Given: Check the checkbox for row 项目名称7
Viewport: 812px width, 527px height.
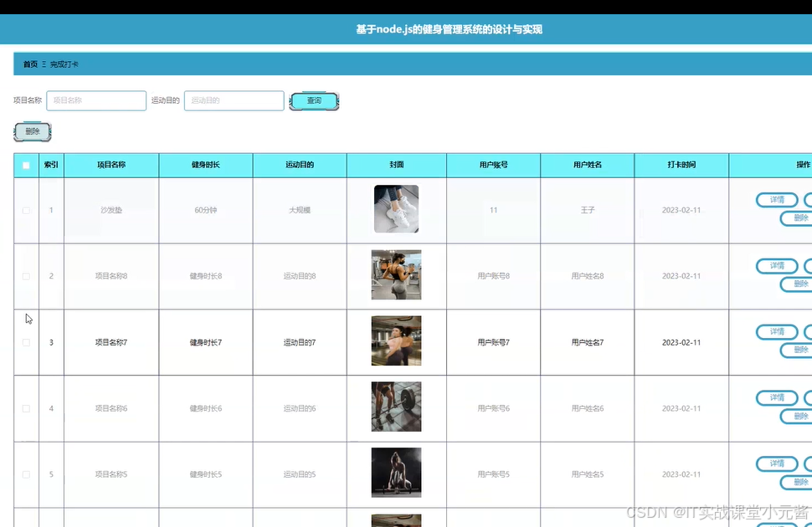Looking at the screenshot, I should point(25,342).
